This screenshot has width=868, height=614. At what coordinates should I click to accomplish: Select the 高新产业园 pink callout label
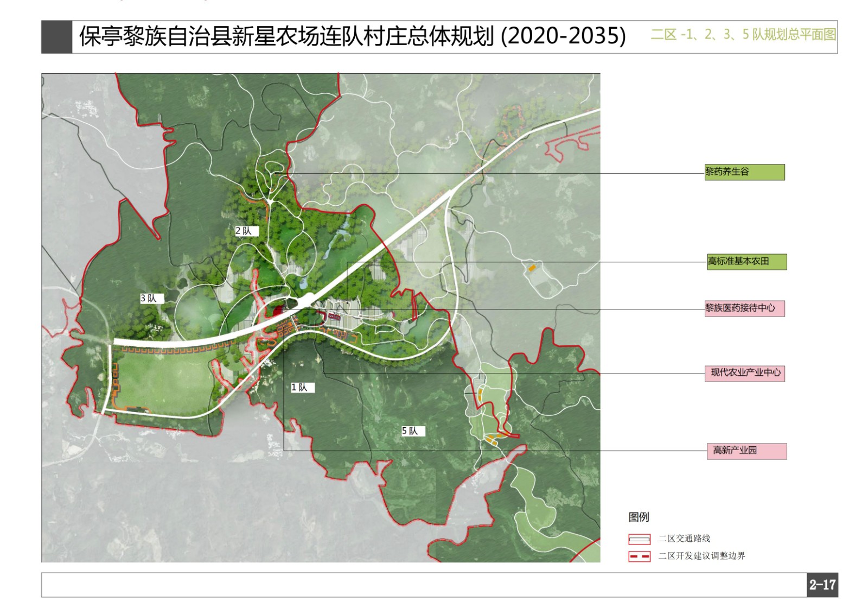(746, 451)
